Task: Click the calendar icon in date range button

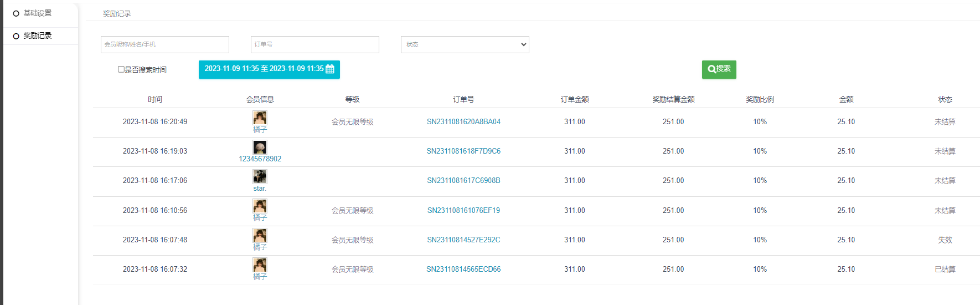Action: pos(330,69)
